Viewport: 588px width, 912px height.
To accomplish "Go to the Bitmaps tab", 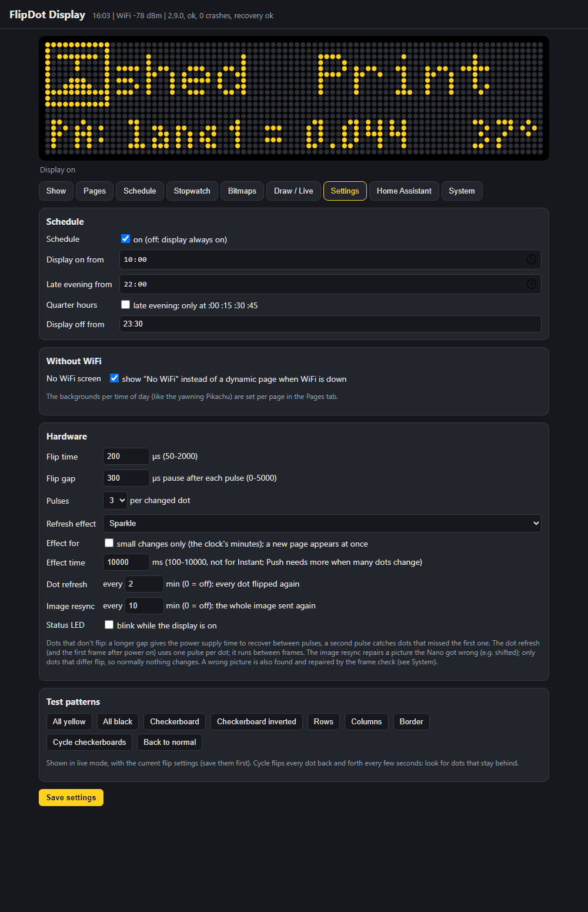I will [x=242, y=191].
